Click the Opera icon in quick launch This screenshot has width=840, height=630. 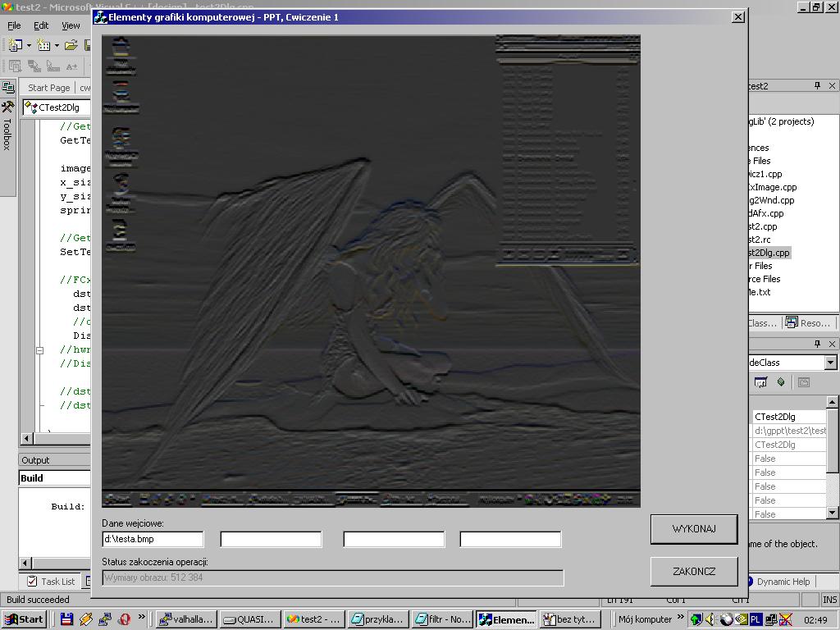click(x=125, y=619)
